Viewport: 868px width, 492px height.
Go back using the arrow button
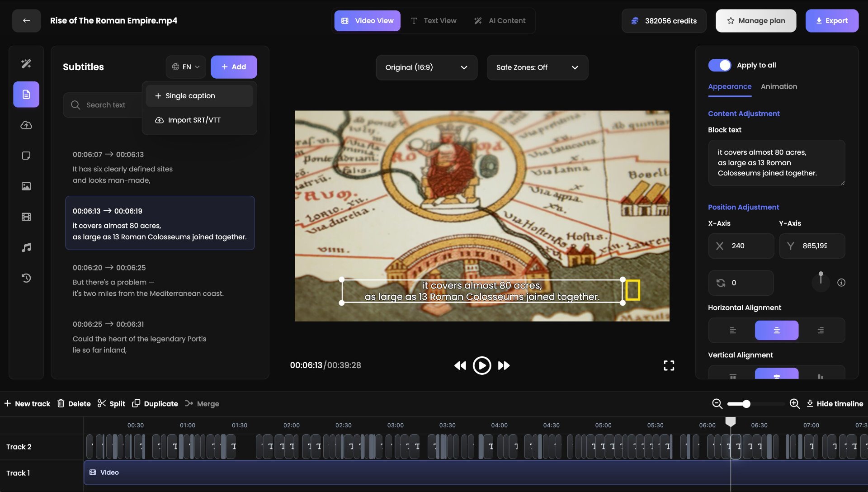pos(26,21)
